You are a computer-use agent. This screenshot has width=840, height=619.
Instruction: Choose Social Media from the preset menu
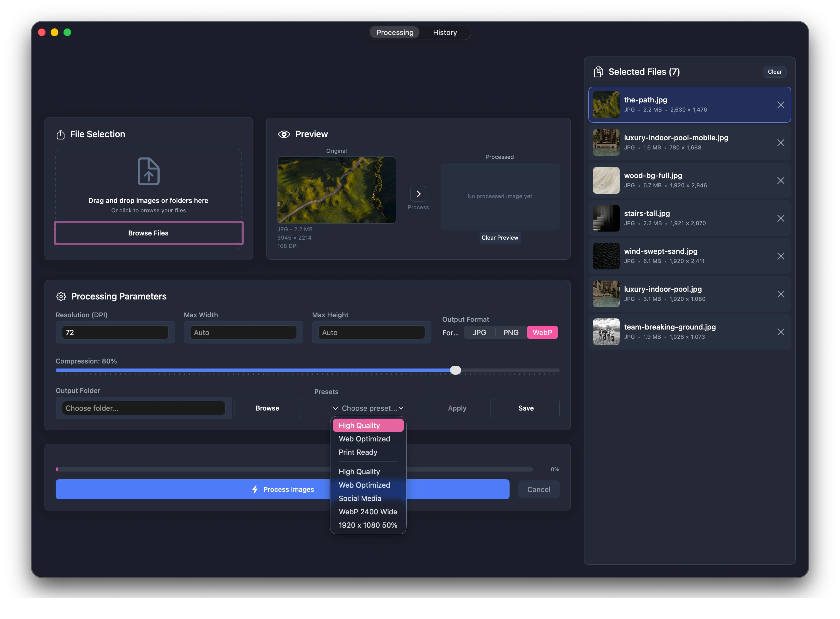[360, 498]
